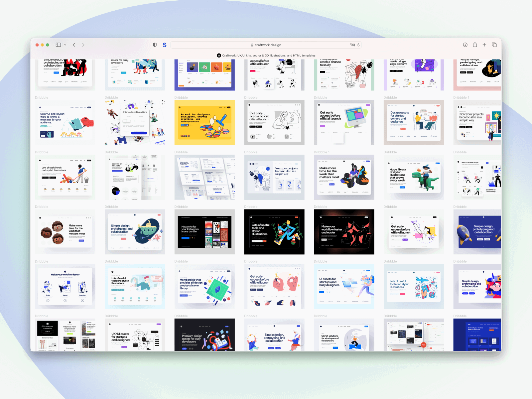Viewport: 532px width, 399px height.
Task: Open the sketch-style grey 'Get early access' thumbnail
Action: pyautogui.click(x=274, y=123)
